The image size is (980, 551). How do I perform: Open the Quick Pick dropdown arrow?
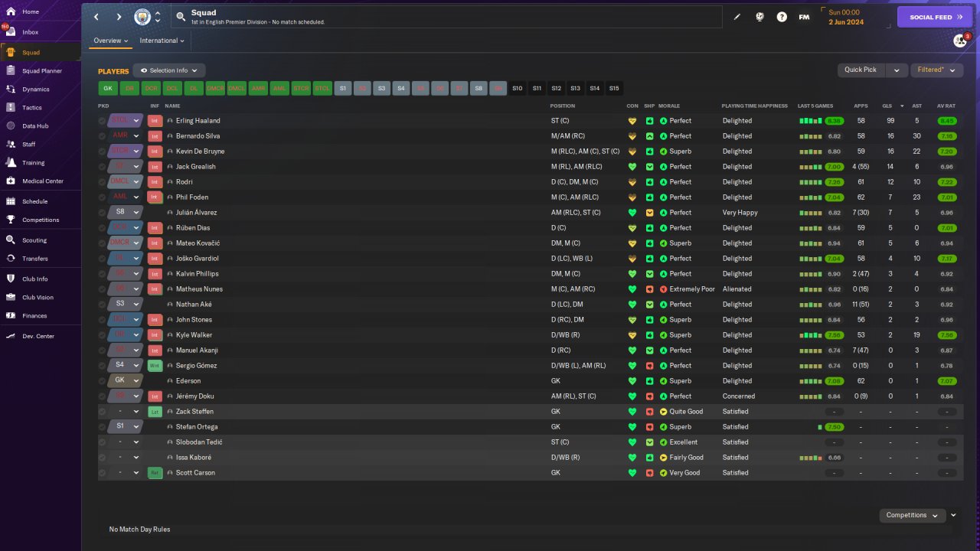897,70
